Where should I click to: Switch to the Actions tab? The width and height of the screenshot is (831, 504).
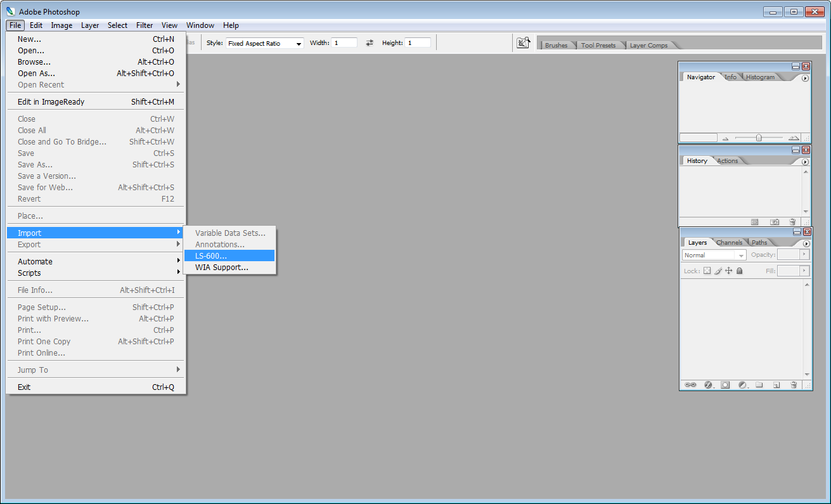(727, 161)
